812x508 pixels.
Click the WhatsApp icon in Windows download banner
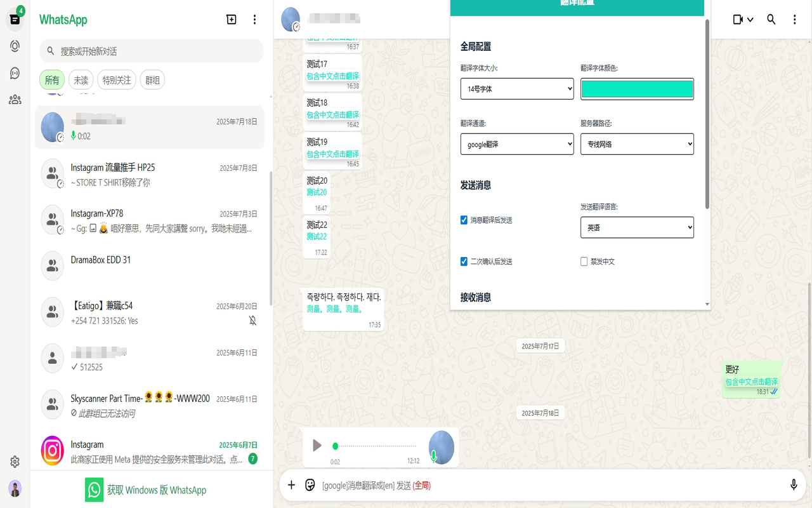95,490
